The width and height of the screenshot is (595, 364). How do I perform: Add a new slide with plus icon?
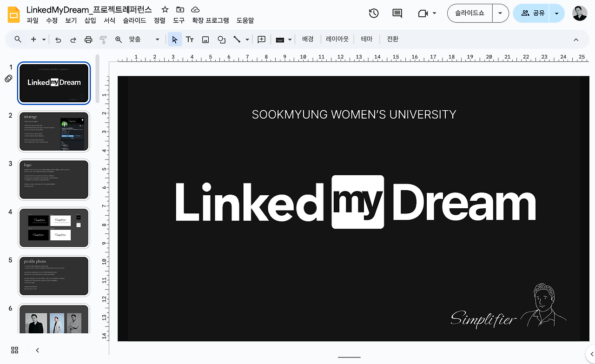point(33,40)
